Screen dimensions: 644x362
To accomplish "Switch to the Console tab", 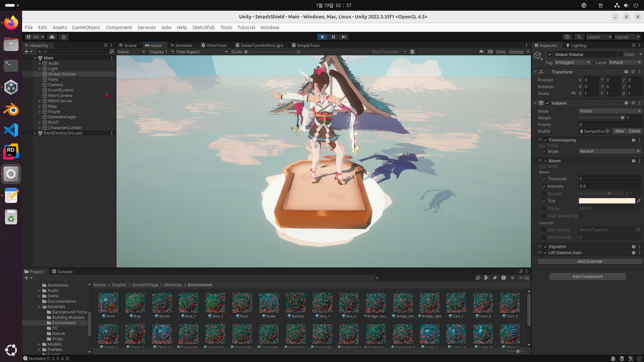I will [62, 271].
